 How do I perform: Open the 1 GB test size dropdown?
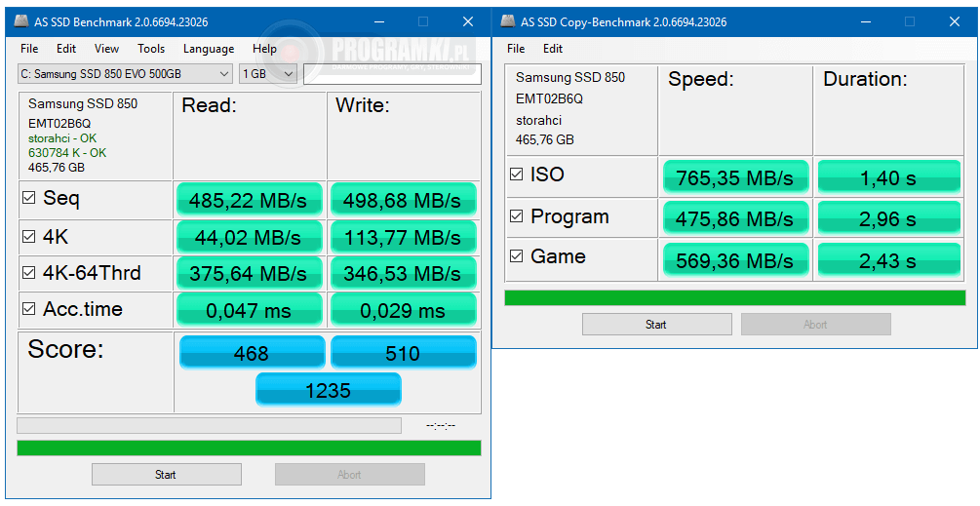(267, 74)
